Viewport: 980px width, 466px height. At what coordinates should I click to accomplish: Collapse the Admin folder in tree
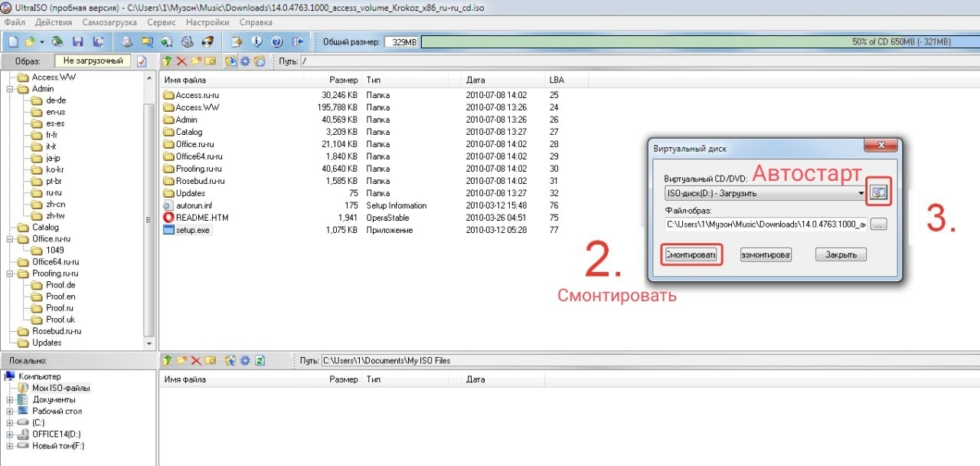(x=9, y=89)
